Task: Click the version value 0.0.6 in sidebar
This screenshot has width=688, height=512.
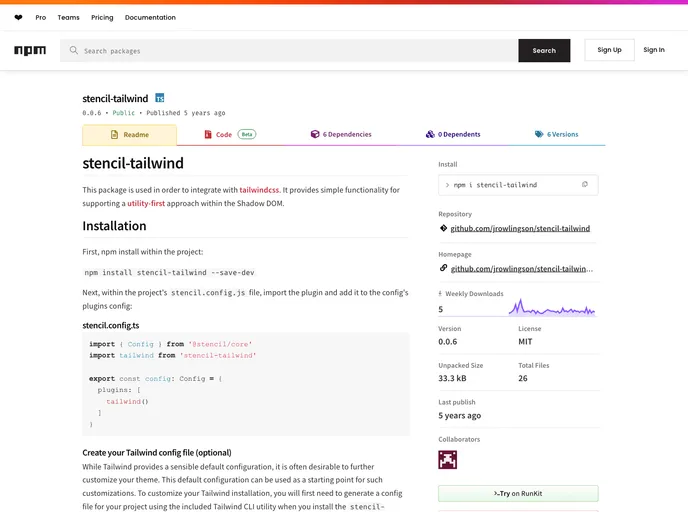Action: click(448, 341)
